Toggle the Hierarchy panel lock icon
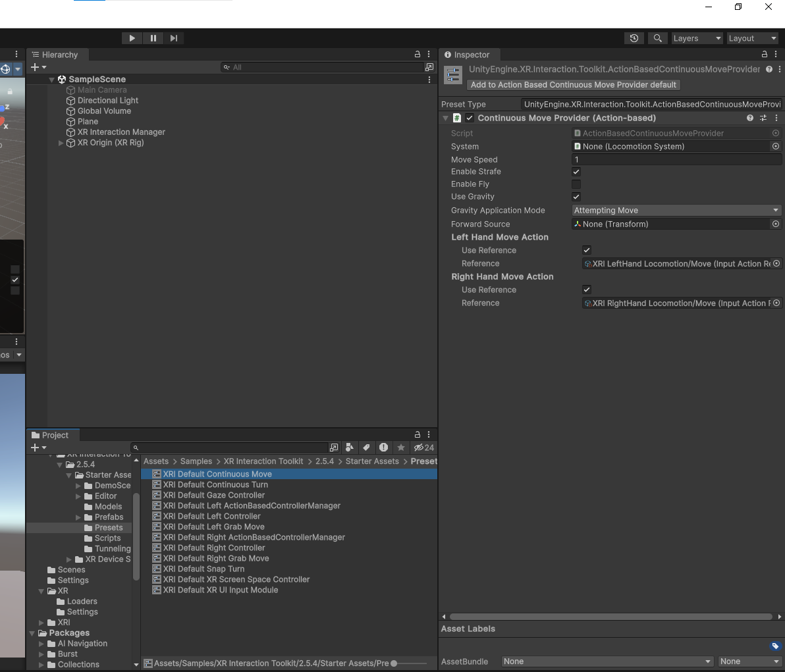The image size is (785, 672). [x=417, y=54]
